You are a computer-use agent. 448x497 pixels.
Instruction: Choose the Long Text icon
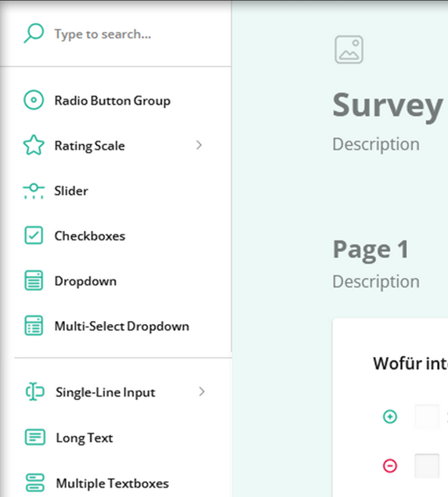[35, 437]
